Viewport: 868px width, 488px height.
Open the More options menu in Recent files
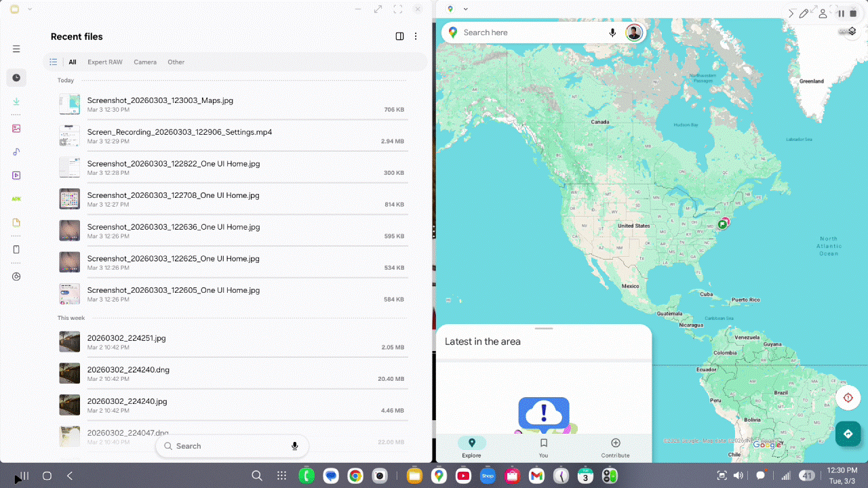click(x=416, y=36)
